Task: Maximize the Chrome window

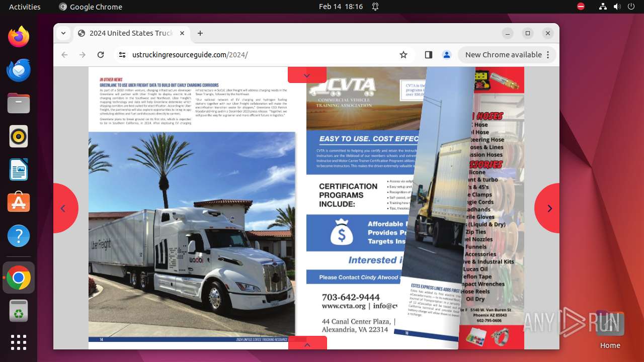Action: 528,33
